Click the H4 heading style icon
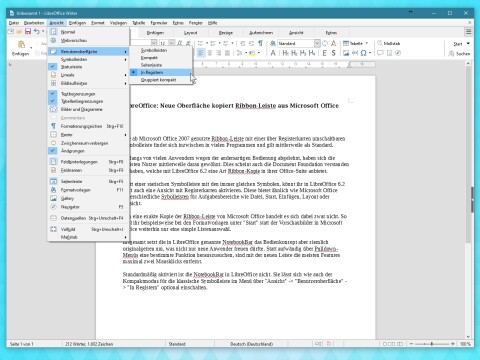480x360 pixels. (x=312, y=53)
